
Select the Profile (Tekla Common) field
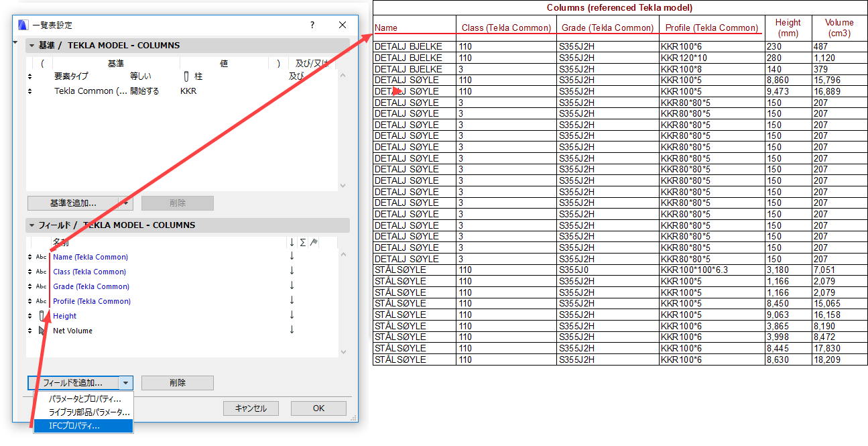[92, 301]
